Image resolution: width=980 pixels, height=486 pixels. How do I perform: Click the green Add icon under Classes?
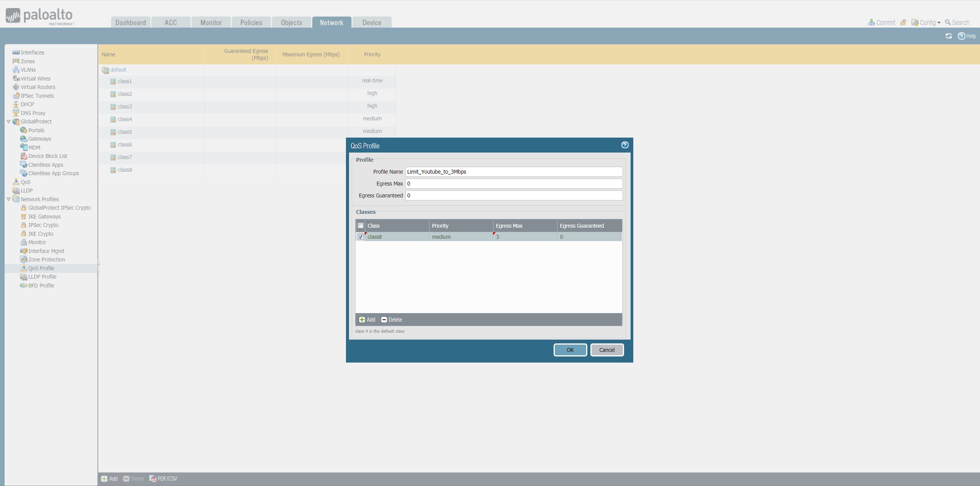(362, 320)
